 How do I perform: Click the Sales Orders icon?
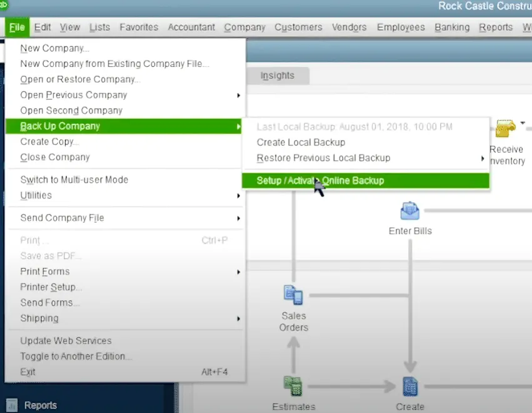coord(293,295)
